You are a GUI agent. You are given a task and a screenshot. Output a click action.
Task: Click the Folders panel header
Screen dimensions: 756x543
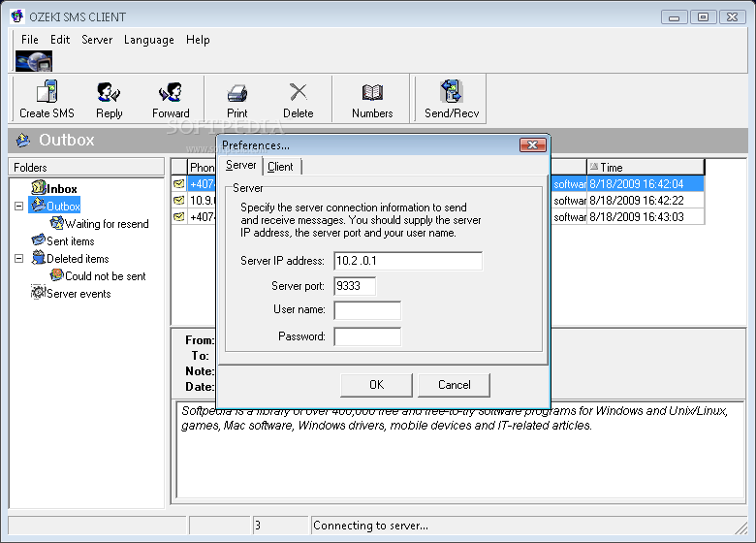86,168
